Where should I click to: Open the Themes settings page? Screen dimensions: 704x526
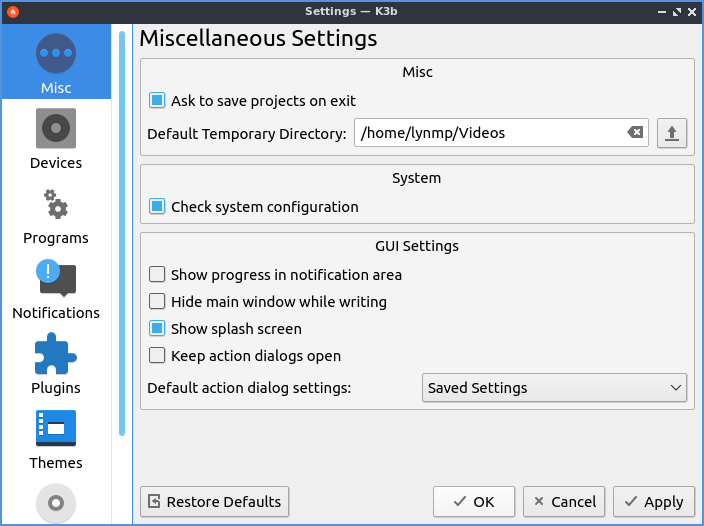pyautogui.click(x=56, y=429)
